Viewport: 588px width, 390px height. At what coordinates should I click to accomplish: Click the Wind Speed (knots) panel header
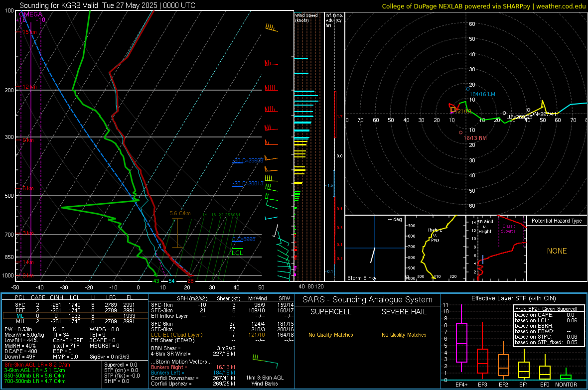pos(306,17)
